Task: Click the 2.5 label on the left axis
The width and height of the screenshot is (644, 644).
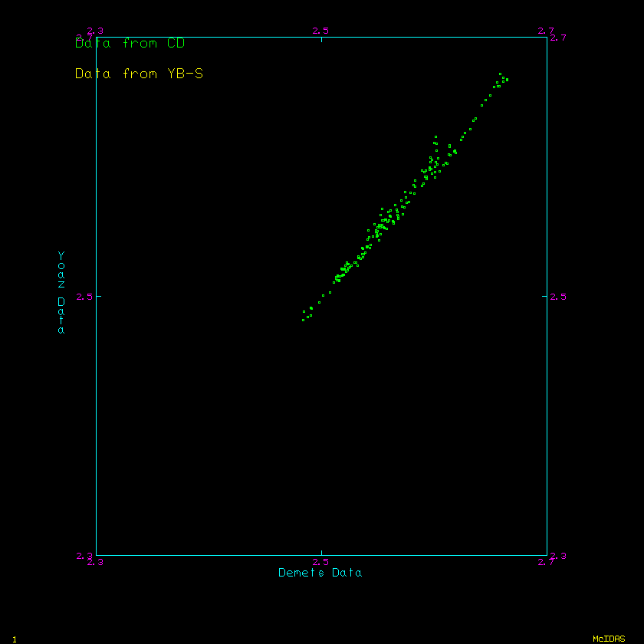Action: (84, 297)
